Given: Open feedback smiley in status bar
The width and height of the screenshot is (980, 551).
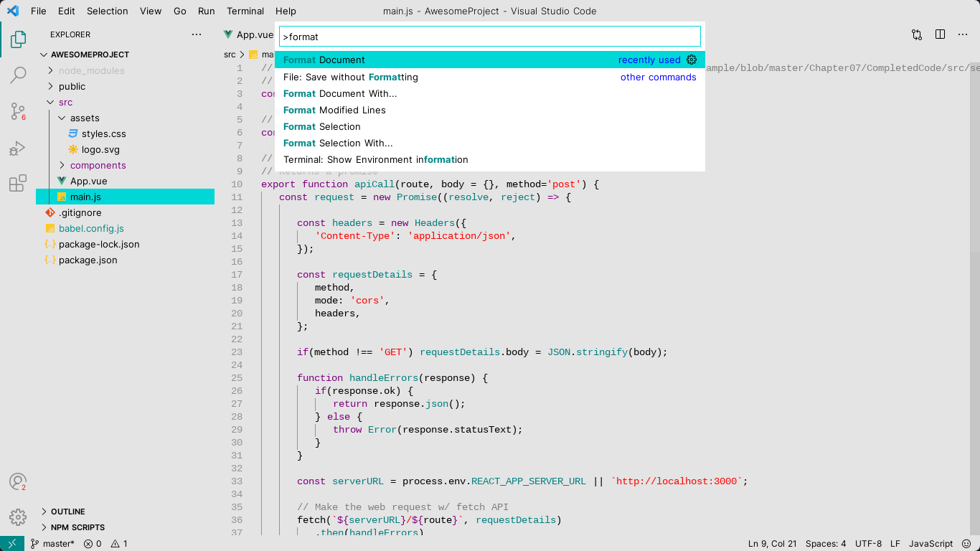Looking at the screenshot, I should pos(966,544).
